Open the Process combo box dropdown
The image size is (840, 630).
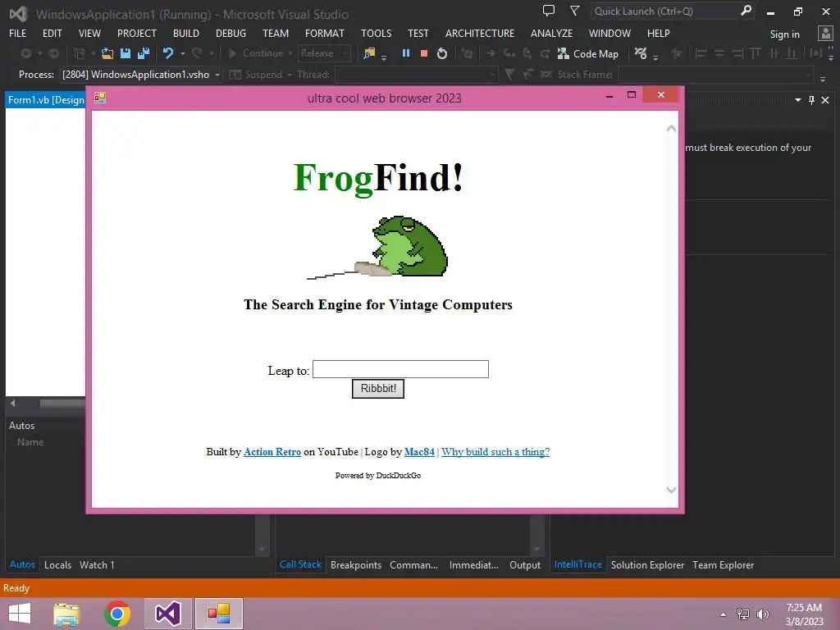point(217,75)
